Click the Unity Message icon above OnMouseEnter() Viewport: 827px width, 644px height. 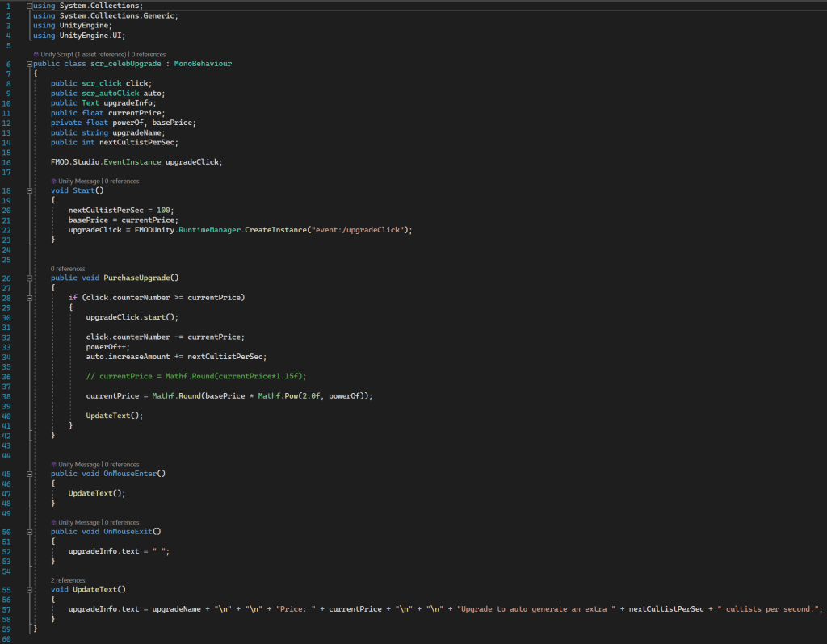53,465
